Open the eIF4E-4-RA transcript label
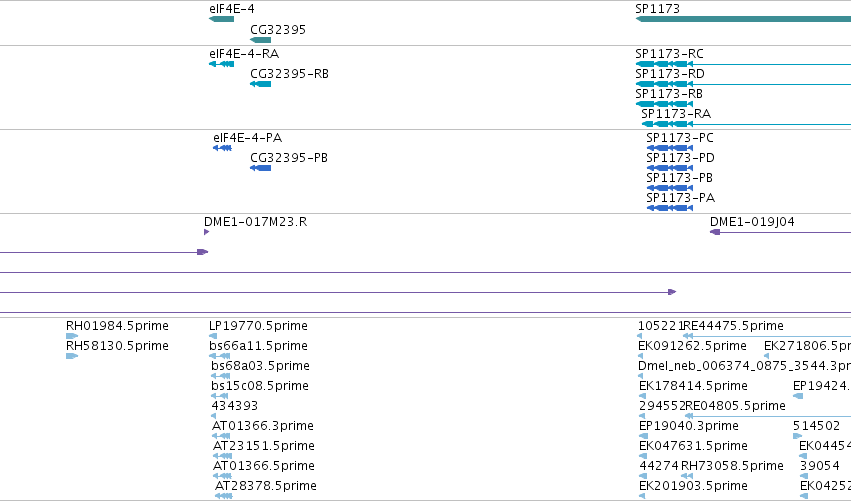The height and width of the screenshot is (501, 851). click(x=244, y=54)
